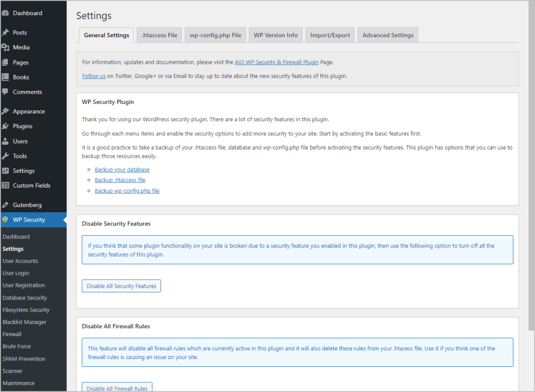Open the Backup .htaccess file link
The image size is (535, 392).
pos(120,180)
